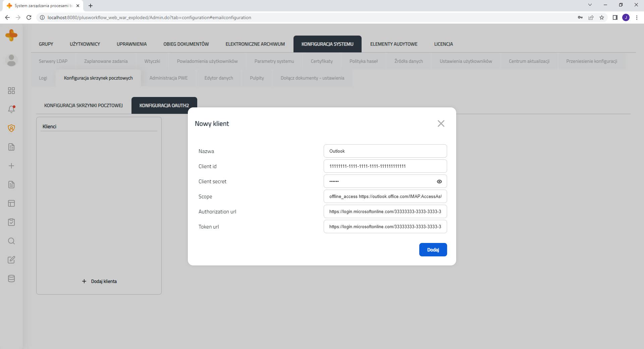Click the browser back arrow
The width and height of the screenshot is (644, 349).
tap(7, 17)
